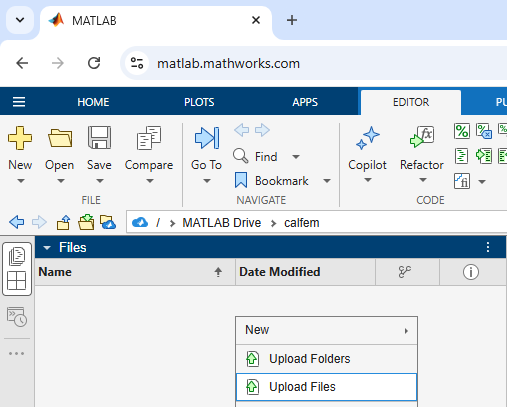
Task: Click the Save floppy disk icon
Action: coord(99,137)
